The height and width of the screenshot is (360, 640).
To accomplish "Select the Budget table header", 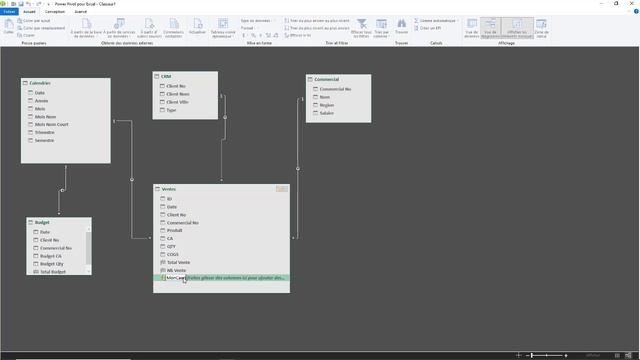I will click(59, 222).
